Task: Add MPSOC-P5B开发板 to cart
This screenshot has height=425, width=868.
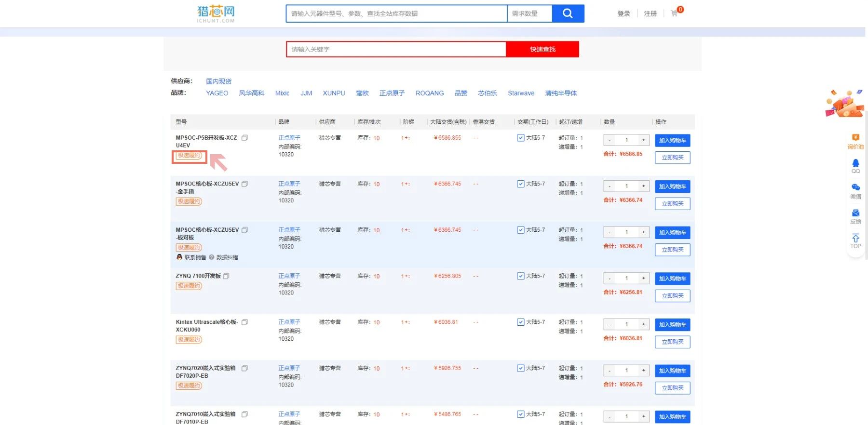Action: tap(672, 140)
